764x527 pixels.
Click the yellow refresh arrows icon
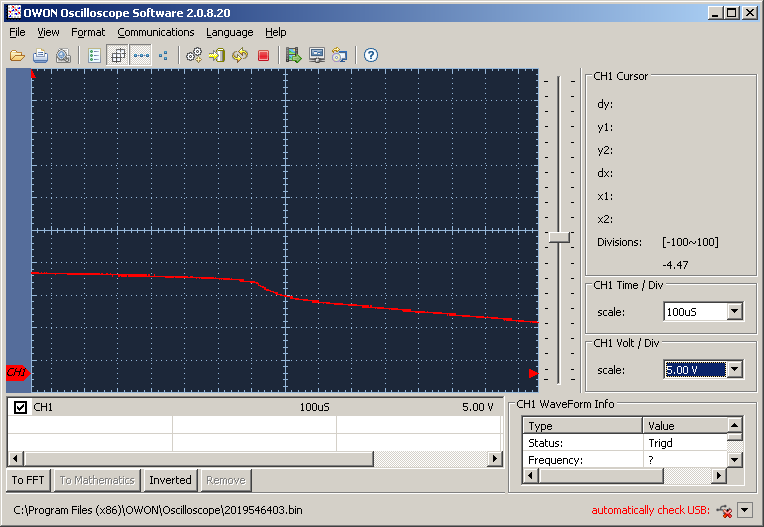point(240,56)
